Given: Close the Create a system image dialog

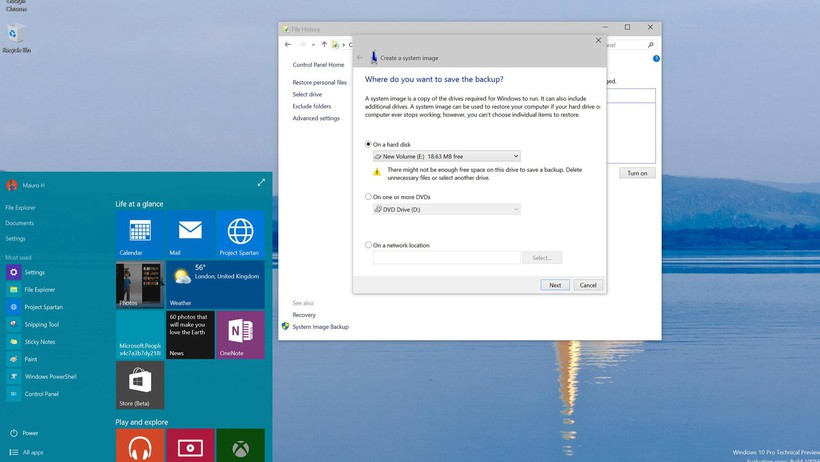Looking at the screenshot, I should [598, 40].
